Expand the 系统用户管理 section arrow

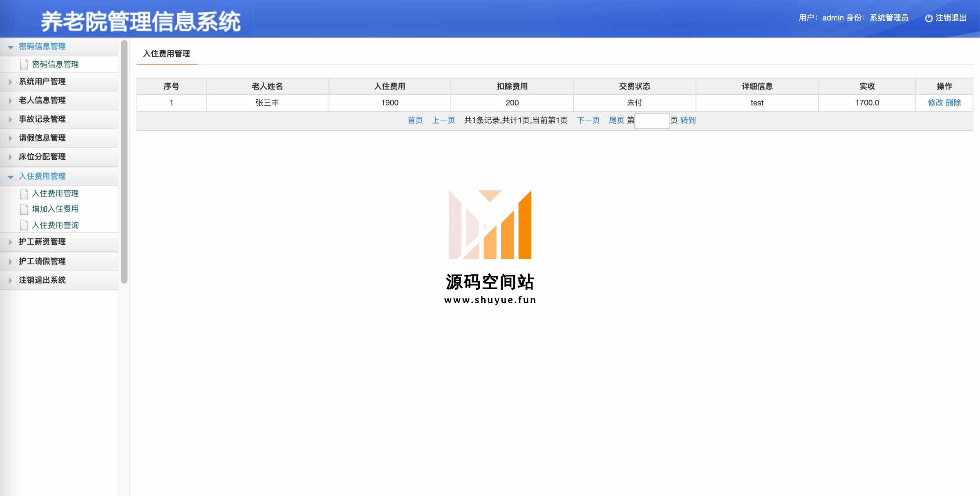(10, 82)
